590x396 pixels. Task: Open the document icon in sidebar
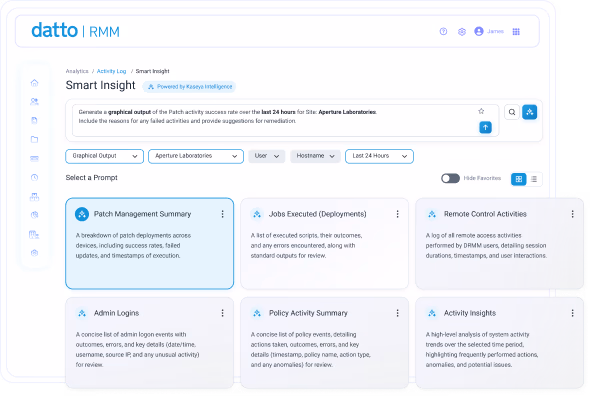[34, 120]
